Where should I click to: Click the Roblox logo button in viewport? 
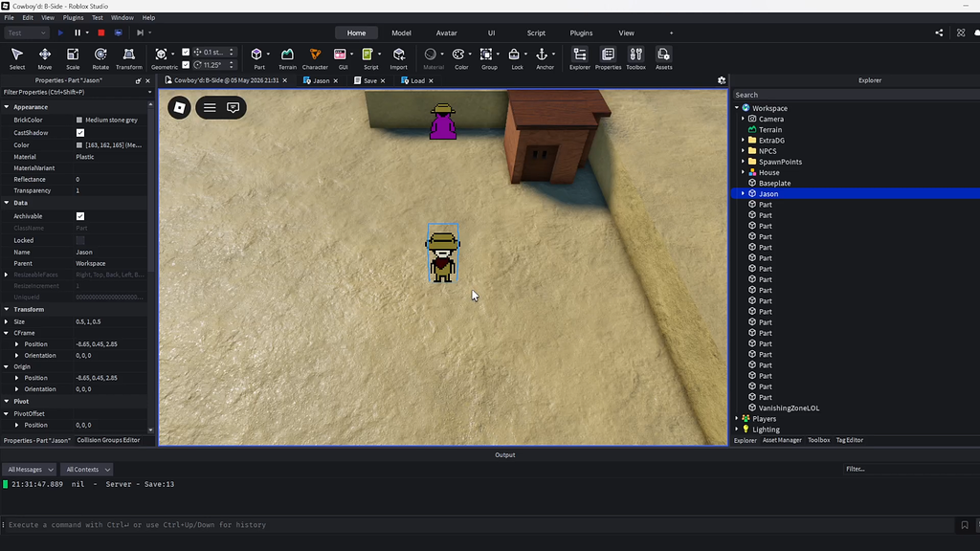click(179, 107)
